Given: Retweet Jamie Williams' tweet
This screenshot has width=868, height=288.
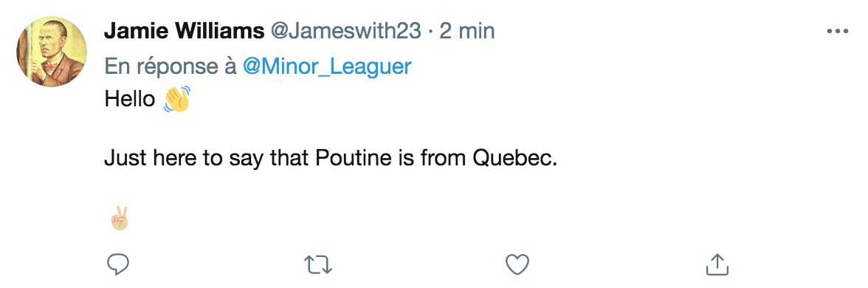Looking at the screenshot, I should coord(319,264).
